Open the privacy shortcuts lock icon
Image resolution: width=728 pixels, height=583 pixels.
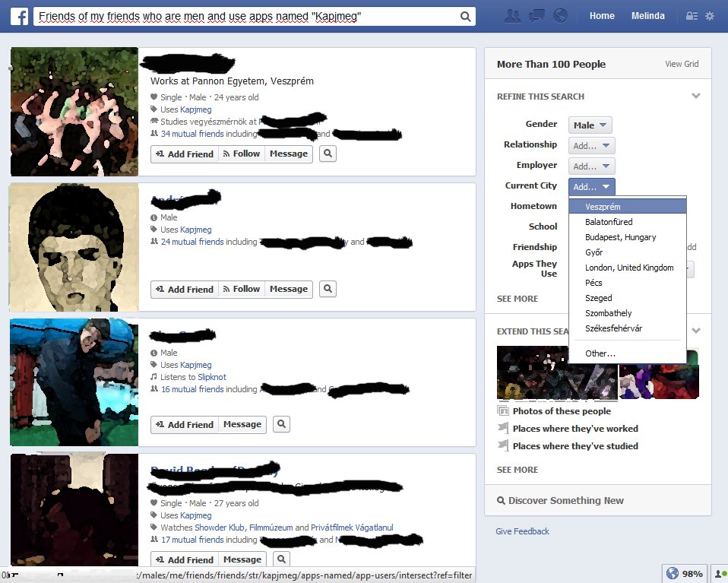pos(692,16)
